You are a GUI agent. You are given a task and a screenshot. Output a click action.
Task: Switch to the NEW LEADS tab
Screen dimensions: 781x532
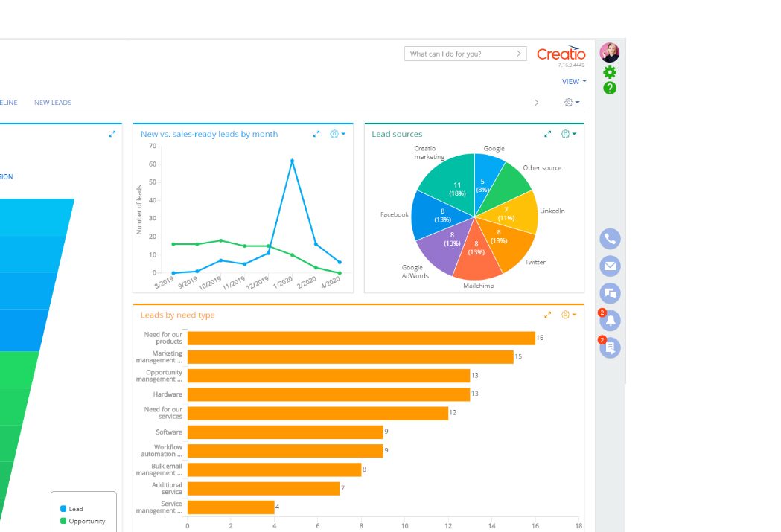[53, 103]
